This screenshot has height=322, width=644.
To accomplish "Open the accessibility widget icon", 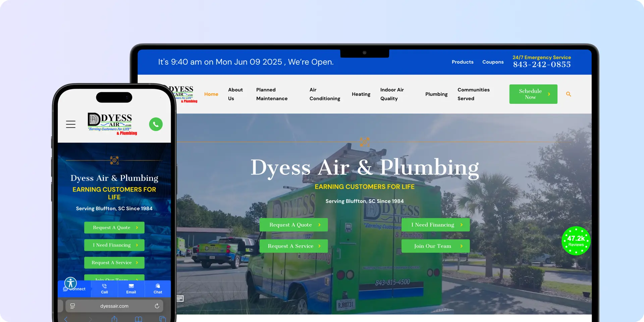I will tap(71, 283).
